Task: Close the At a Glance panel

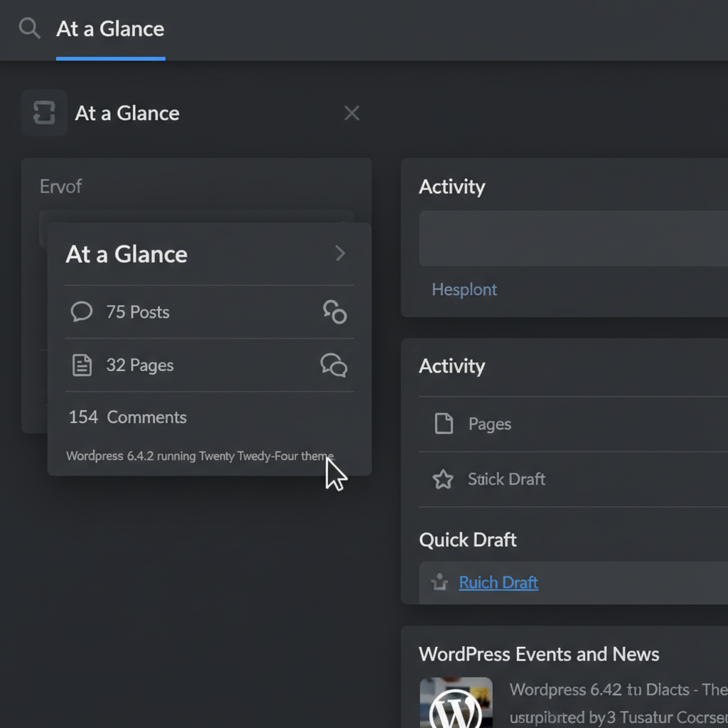Action: click(x=352, y=113)
